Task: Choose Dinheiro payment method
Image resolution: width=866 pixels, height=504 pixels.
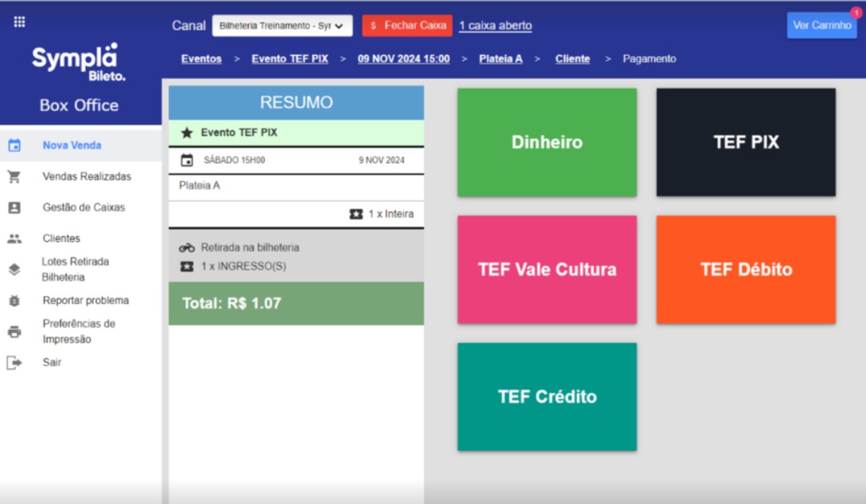Action: click(x=547, y=143)
